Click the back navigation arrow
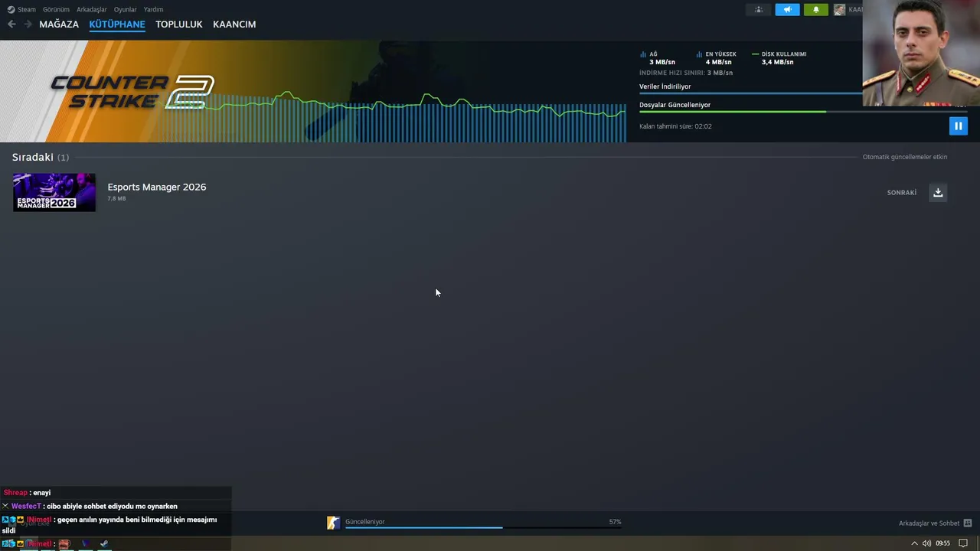980x551 pixels. (11, 24)
